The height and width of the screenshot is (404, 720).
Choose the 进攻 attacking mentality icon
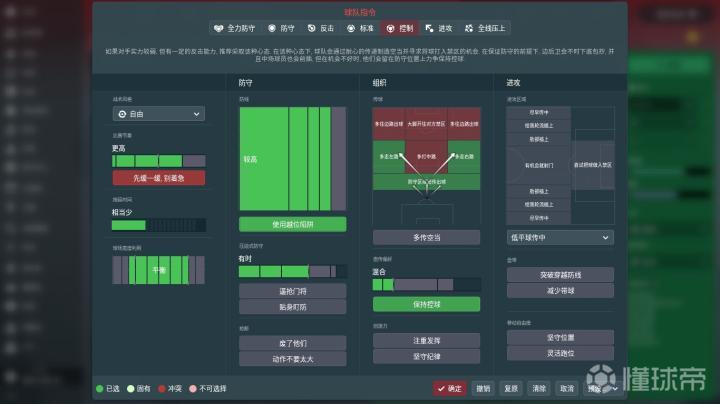coord(430,29)
